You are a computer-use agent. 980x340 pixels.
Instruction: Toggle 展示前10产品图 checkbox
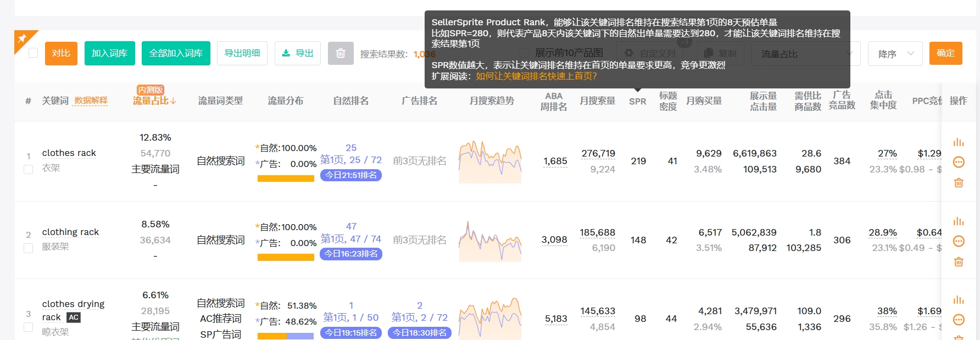(x=524, y=53)
